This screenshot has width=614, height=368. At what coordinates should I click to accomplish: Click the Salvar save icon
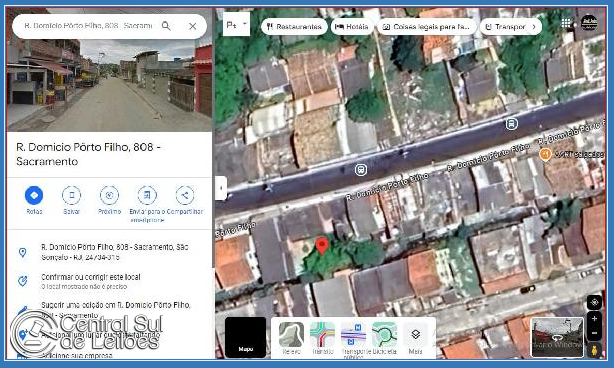[x=71, y=195]
